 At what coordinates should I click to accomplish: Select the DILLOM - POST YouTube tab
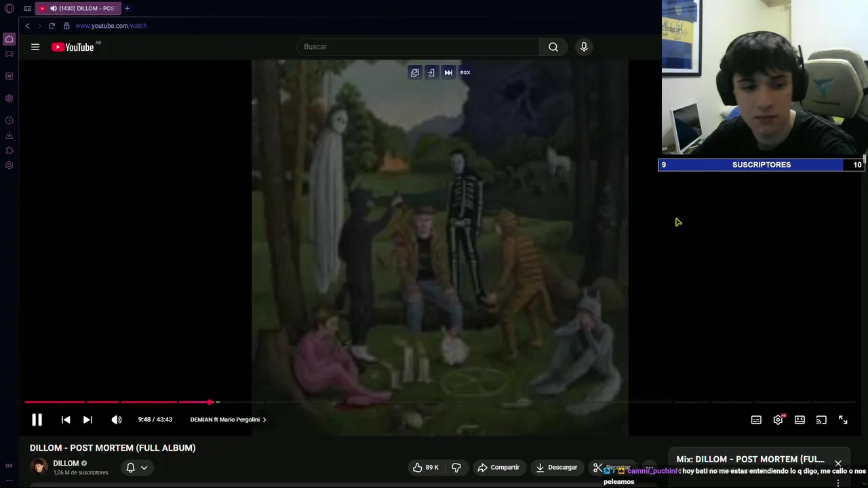point(77,9)
